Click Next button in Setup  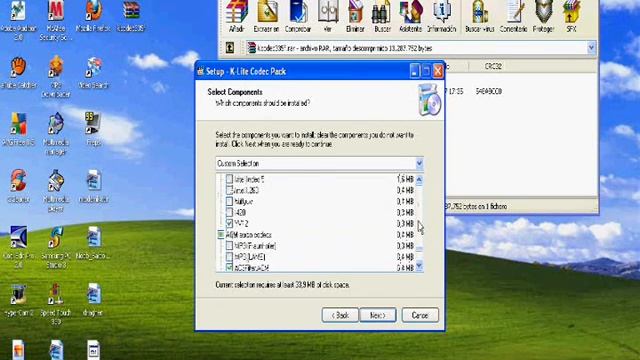[x=378, y=315]
